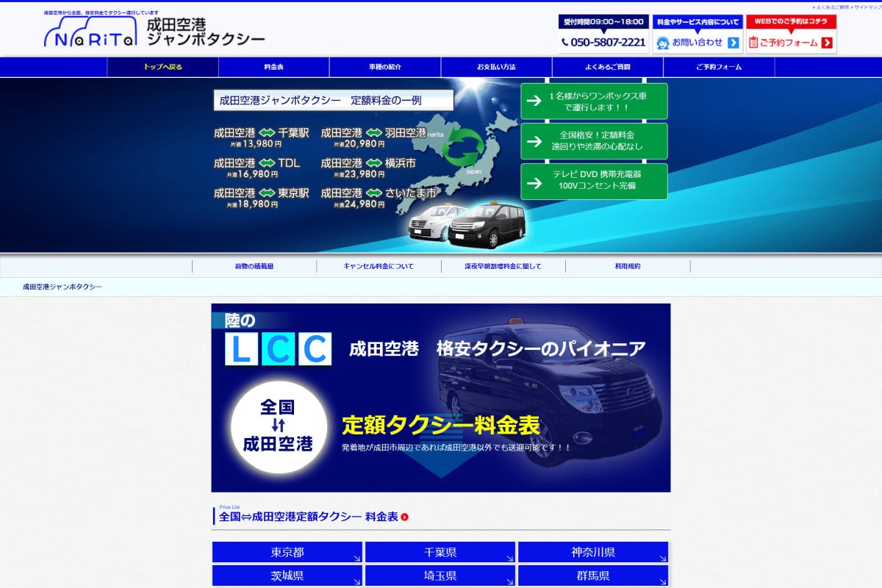The width and height of the screenshot is (882, 588).
Task: Click the 定額料金の一例 title box
Action: [334, 101]
